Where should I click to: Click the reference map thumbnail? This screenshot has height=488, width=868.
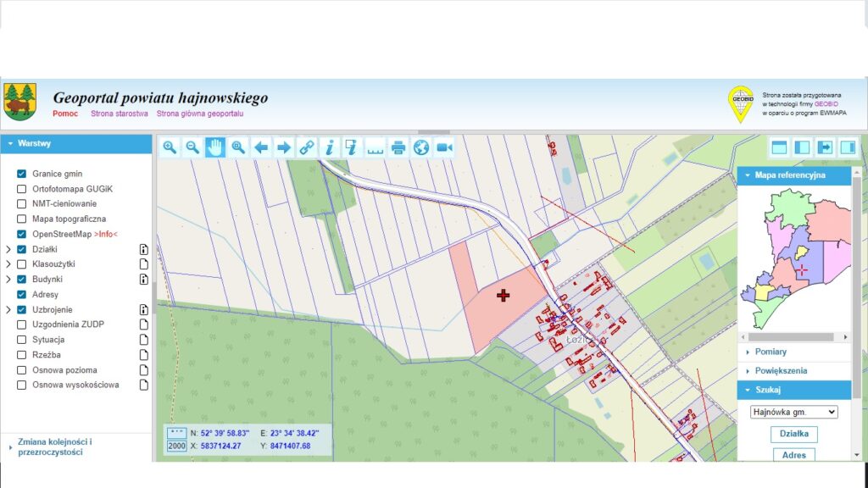coord(793,258)
